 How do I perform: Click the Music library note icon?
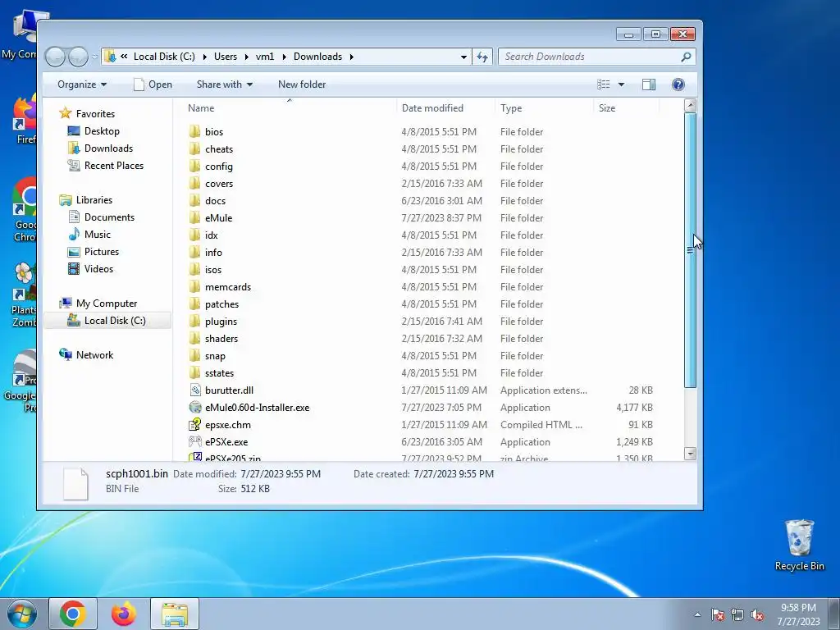click(74, 234)
